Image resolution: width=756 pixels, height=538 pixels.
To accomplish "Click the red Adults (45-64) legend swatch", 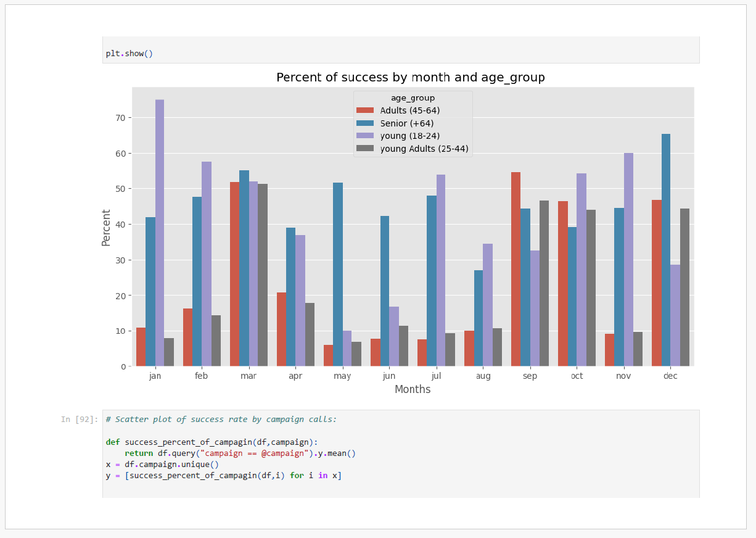I will pos(365,110).
